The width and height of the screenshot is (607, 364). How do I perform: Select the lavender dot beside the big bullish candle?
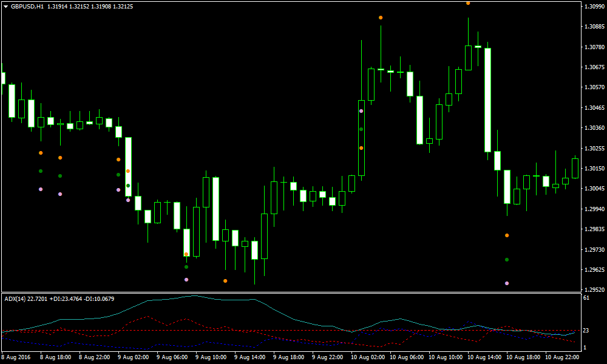click(x=361, y=110)
